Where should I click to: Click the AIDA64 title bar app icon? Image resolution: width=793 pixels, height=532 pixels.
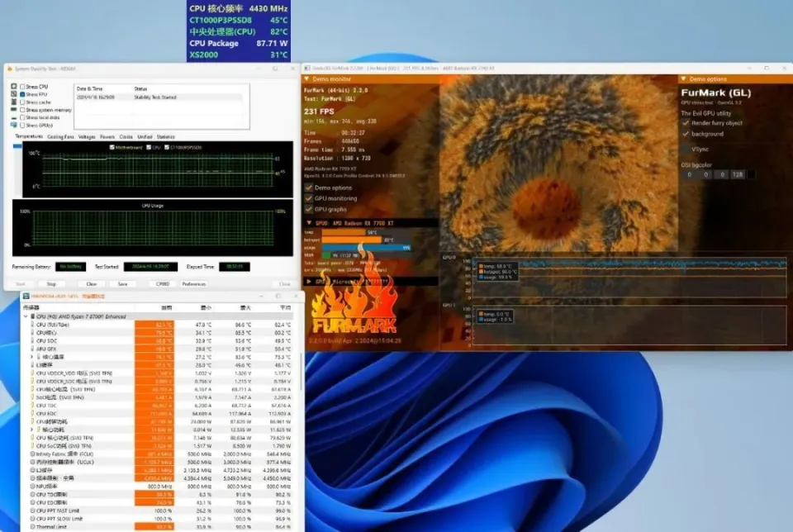[x=10, y=69]
